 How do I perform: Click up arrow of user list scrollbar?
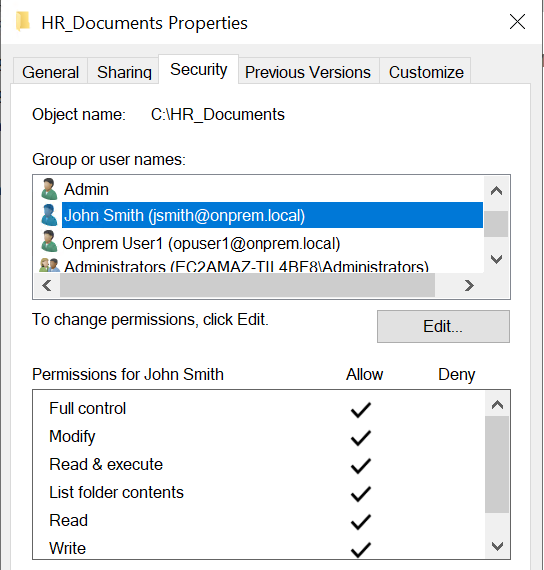pyautogui.click(x=496, y=190)
